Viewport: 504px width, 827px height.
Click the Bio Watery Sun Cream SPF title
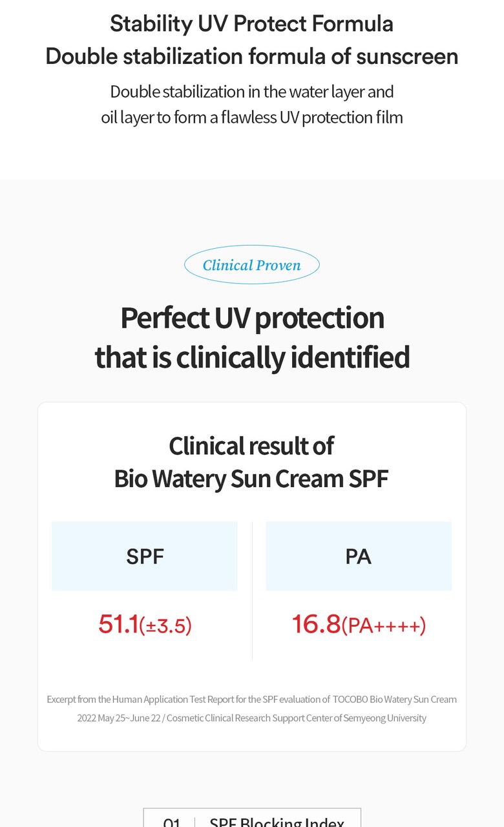coord(252,479)
